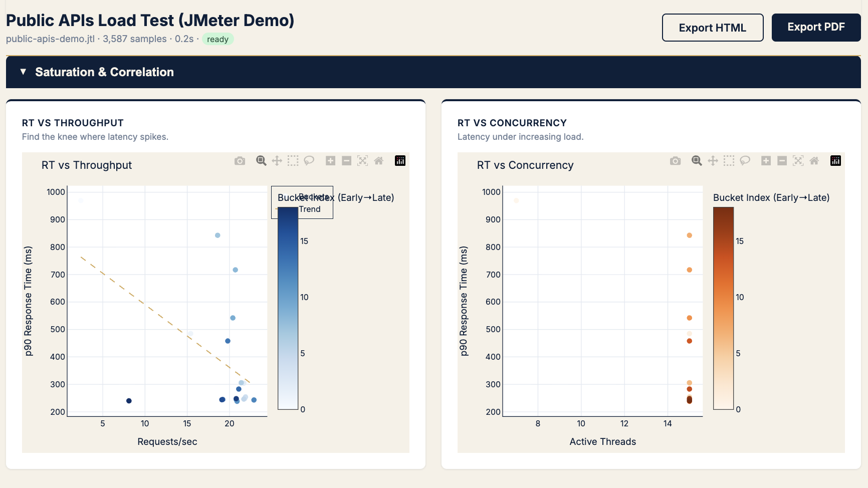
Task: Zoom in on Throughput chart
Action: point(330,161)
